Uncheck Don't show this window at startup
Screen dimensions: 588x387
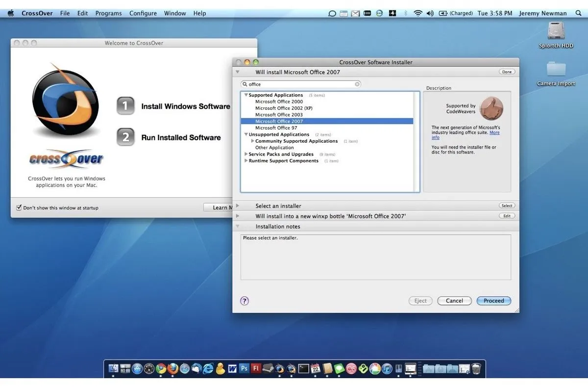click(x=19, y=207)
